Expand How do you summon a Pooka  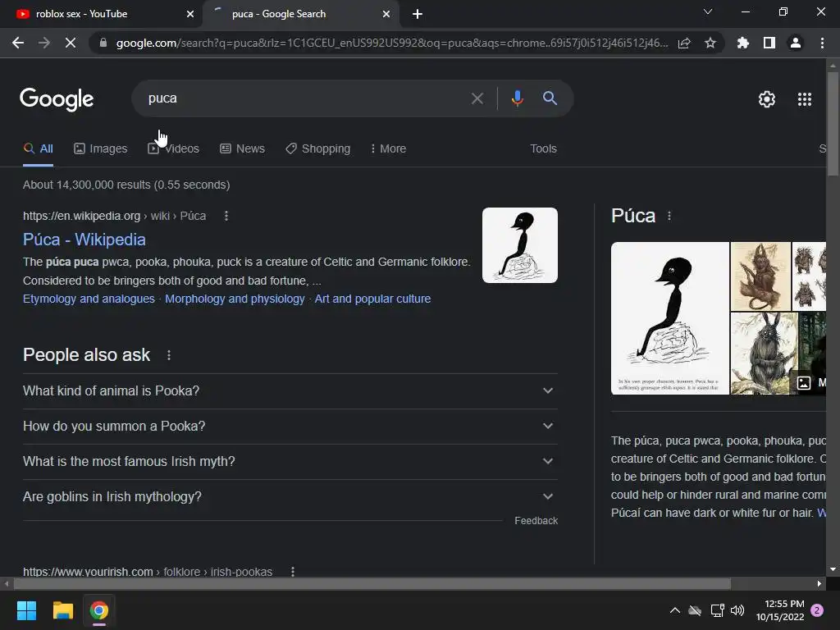point(290,427)
